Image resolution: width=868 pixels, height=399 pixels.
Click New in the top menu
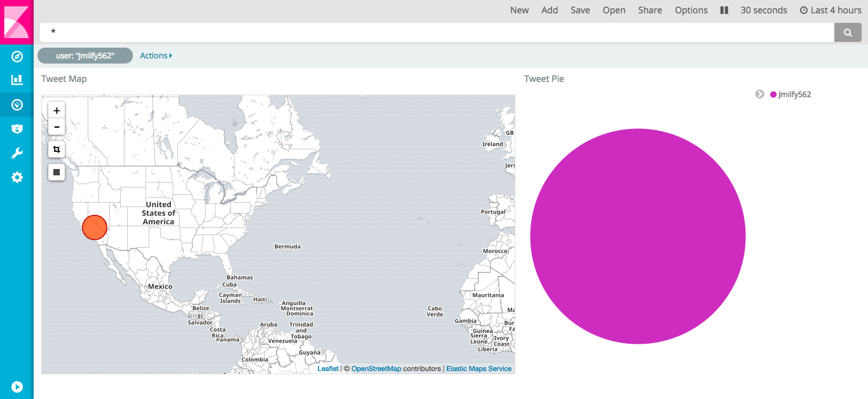(x=519, y=10)
